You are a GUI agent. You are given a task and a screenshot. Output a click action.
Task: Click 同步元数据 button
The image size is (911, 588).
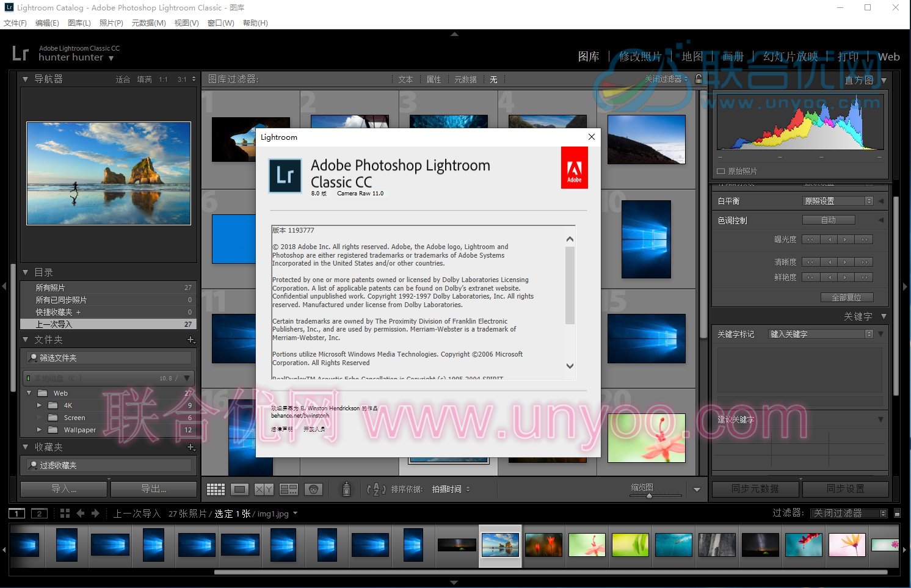click(755, 489)
